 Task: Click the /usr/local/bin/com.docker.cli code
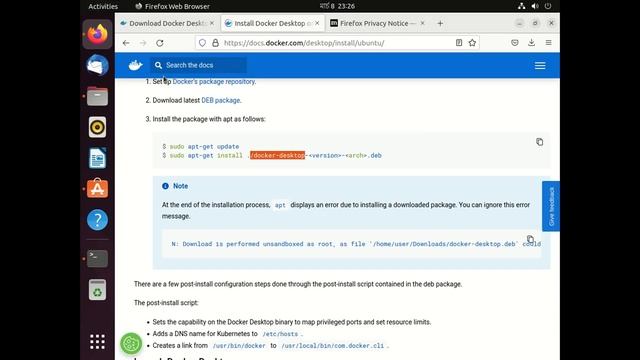pos(332,346)
